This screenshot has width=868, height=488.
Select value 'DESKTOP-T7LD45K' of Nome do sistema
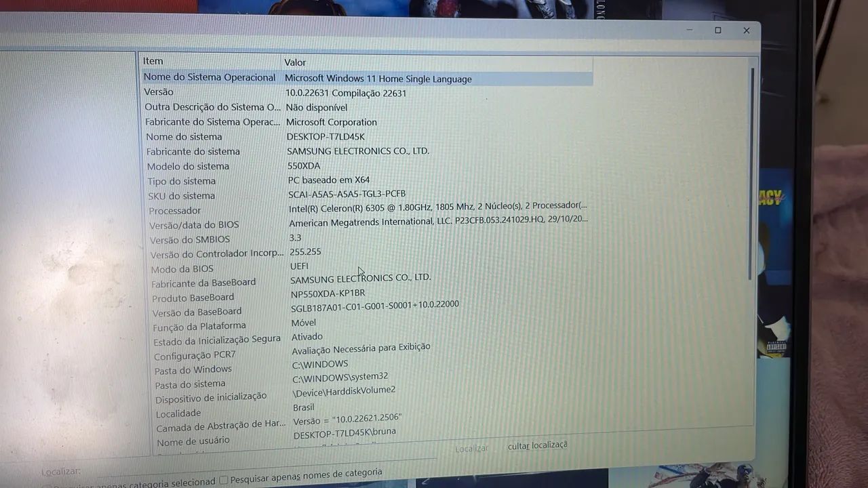tap(325, 136)
